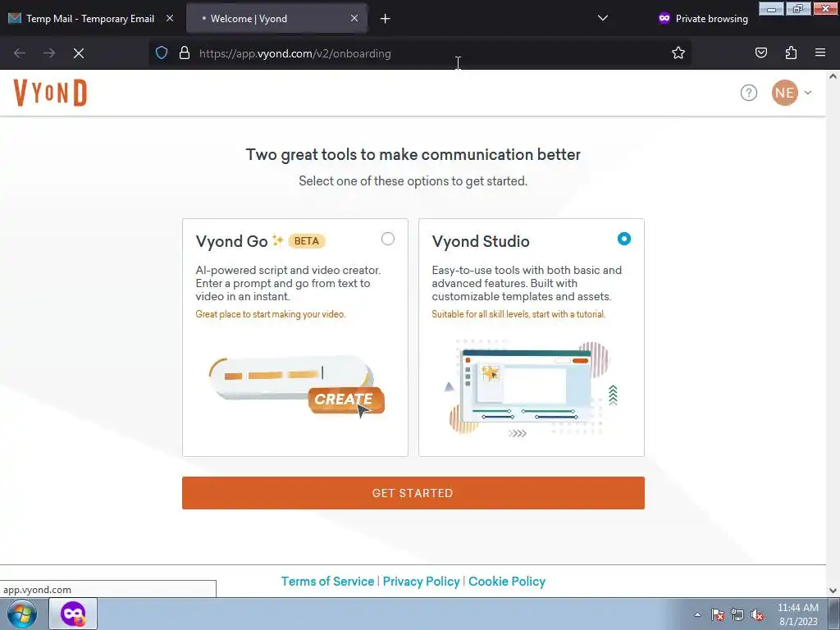Screen dimensions: 840x630
Task: Click the Private browsing mask icon
Action: tap(664, 18)
